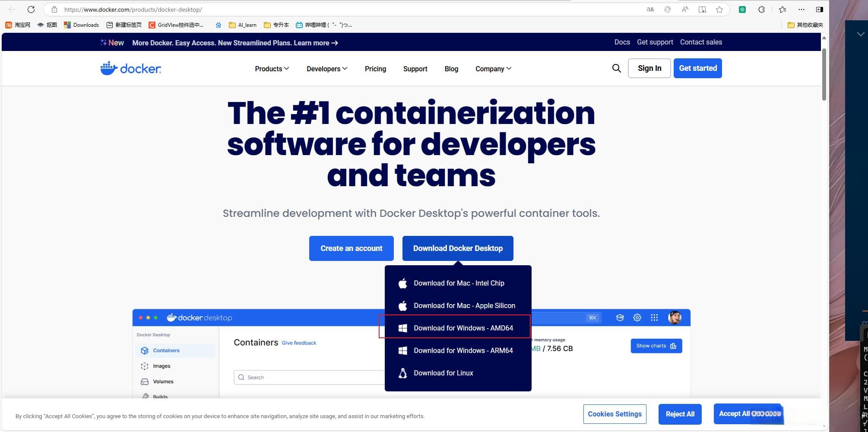Toggle the Download Docker Desktop dropdown button
The width and height of the screenshot is (868, 432).
tap(458, 248)
